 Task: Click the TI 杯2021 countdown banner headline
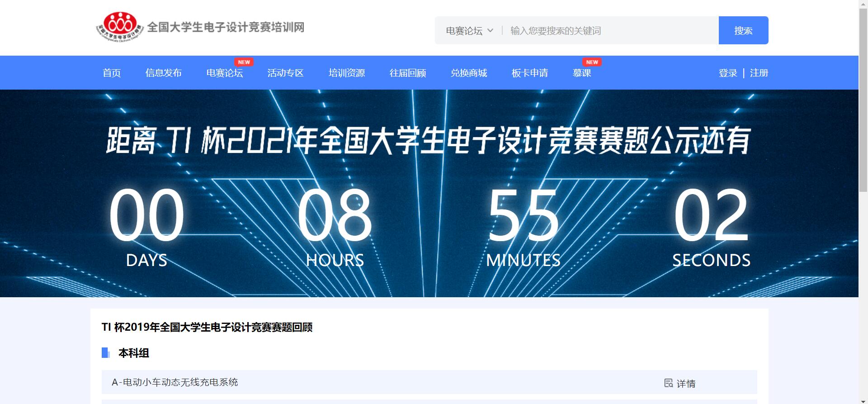(428, 140)
